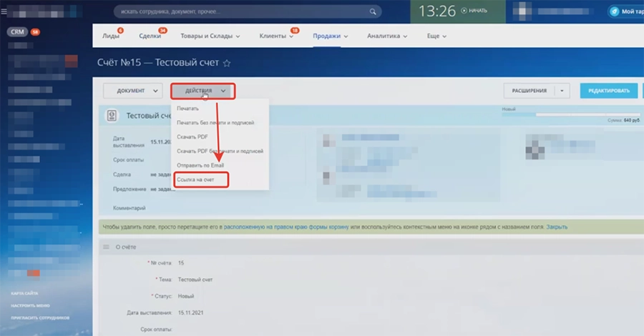Image resolution: width=644 pixels, height=336 pixels.
Task: Open the ДЕЙСТВИЯ dropdown
Action: (x=203, y=91)
